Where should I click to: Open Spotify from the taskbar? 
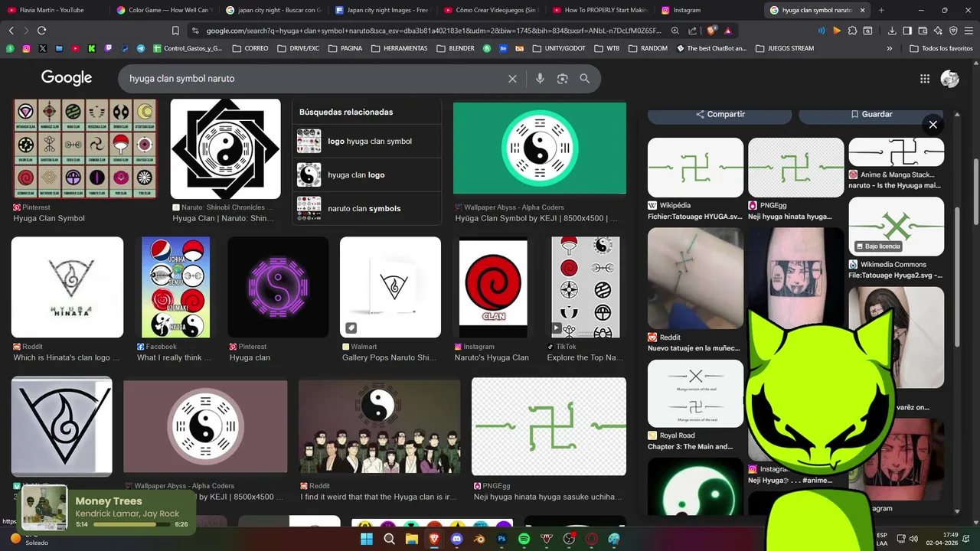[x=524, y=539]
